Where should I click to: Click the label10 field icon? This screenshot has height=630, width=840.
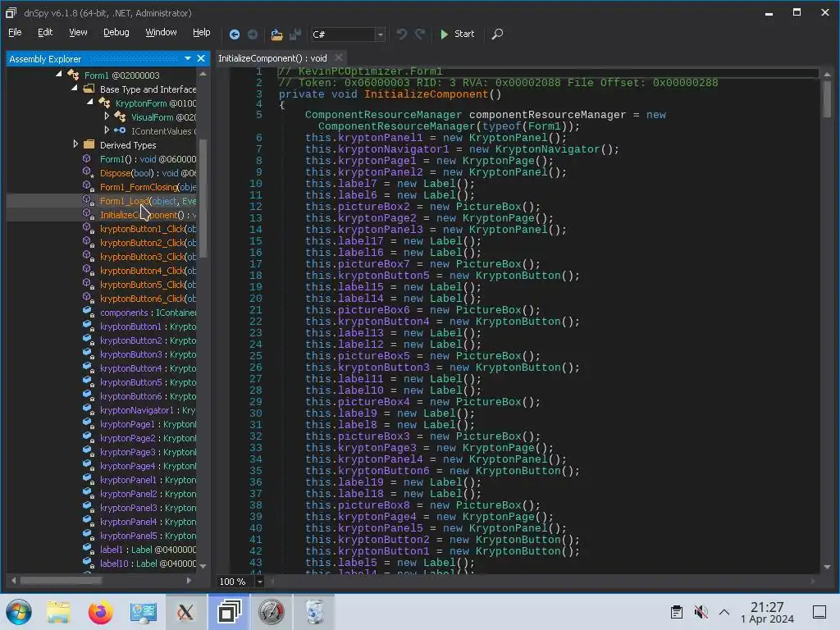(x=89, y=562)
